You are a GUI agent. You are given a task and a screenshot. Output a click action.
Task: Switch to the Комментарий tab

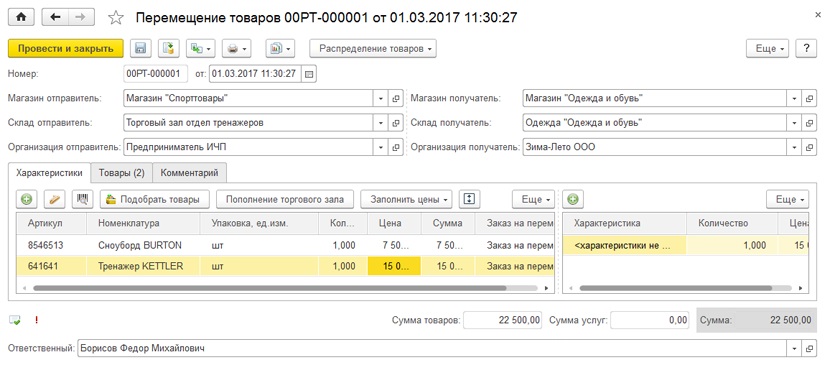pyautogui.click(x=190, y=172)
